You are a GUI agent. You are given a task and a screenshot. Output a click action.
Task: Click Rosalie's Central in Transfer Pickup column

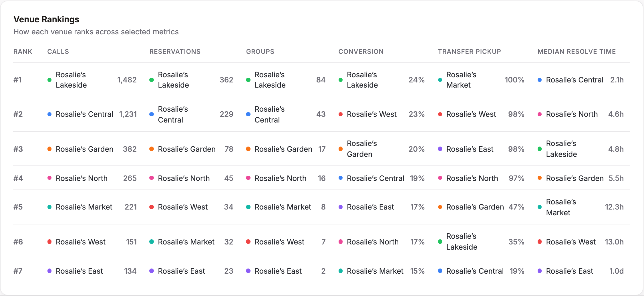pos(475,271)
